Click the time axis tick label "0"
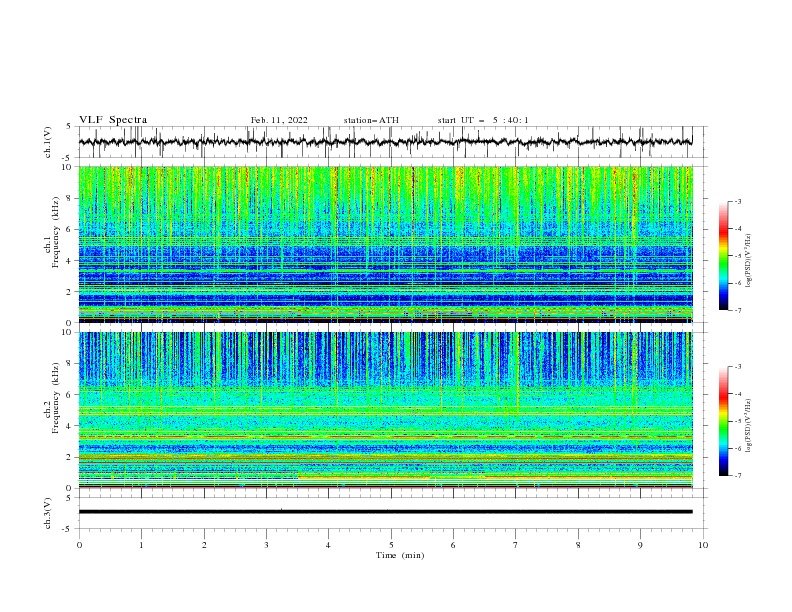The height and width of the screenshot is (612, 792). tap(79, 545)
